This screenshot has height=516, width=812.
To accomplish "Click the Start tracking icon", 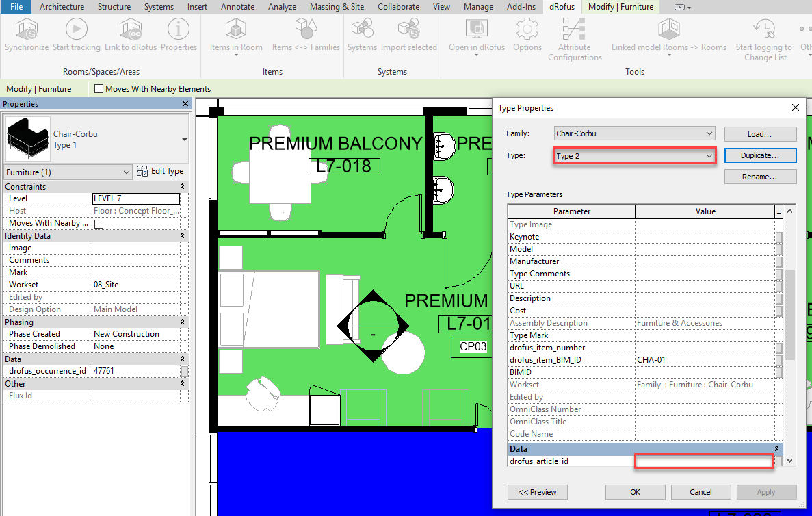I will coord(76,30).
